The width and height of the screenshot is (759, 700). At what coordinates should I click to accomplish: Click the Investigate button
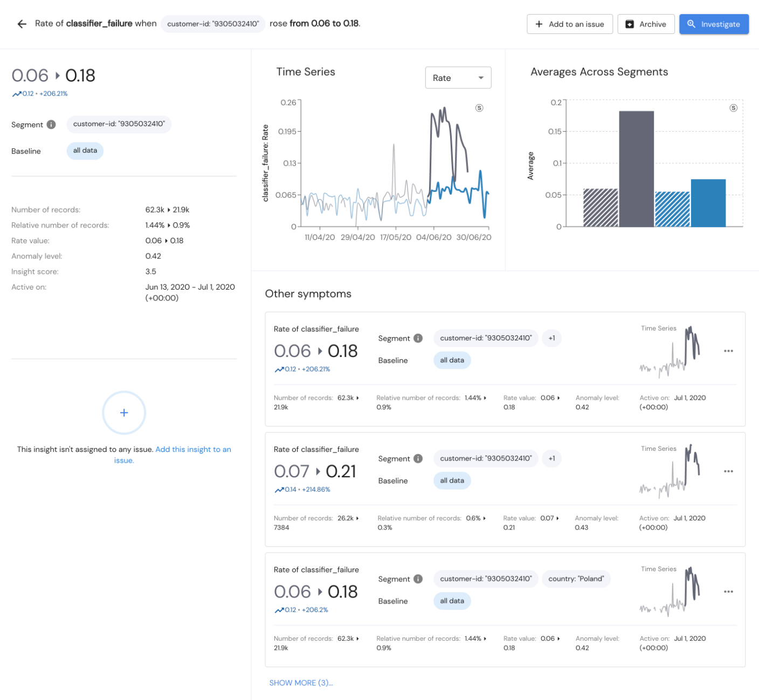point(713,24)
